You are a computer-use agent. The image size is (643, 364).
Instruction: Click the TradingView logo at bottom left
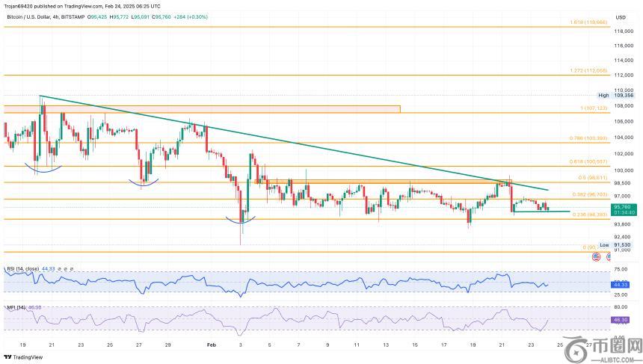point(24,357)
